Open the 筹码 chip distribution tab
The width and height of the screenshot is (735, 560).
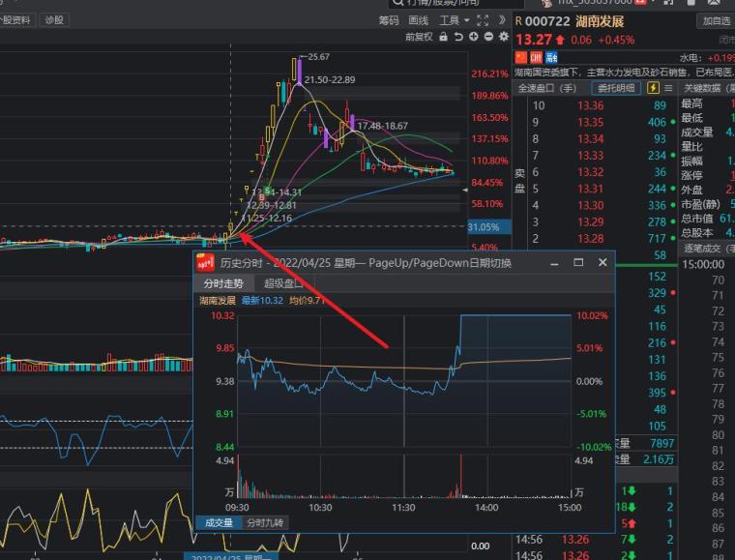click(x=389, y=20)
